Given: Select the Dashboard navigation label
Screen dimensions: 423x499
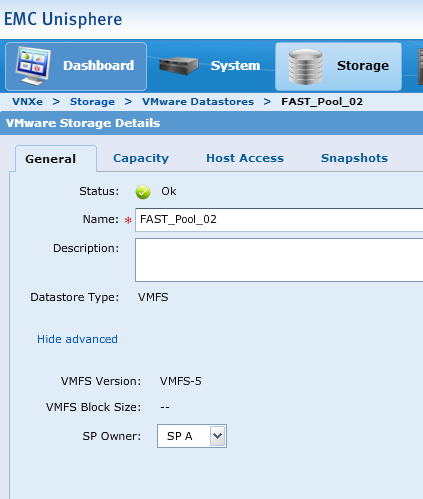Looking at the screenshot, I should click(x=99, y=65).
